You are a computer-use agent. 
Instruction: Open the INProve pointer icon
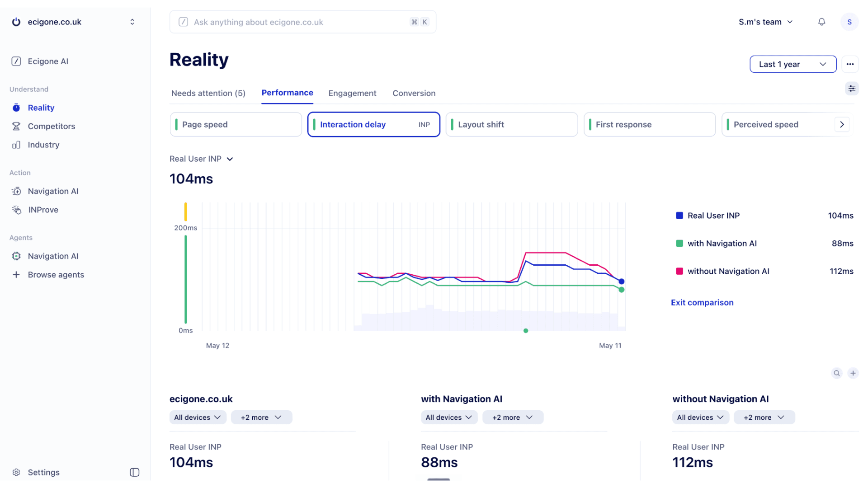point(16,210)
